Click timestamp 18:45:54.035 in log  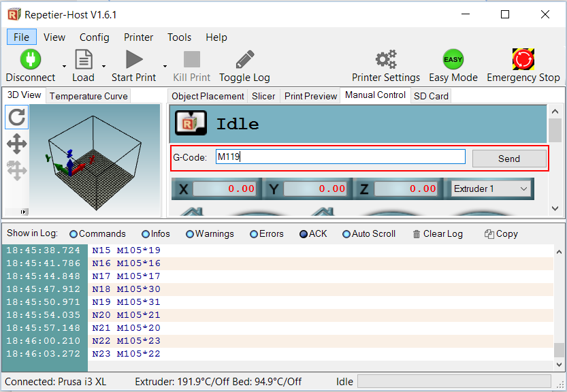tap(44, 315)
